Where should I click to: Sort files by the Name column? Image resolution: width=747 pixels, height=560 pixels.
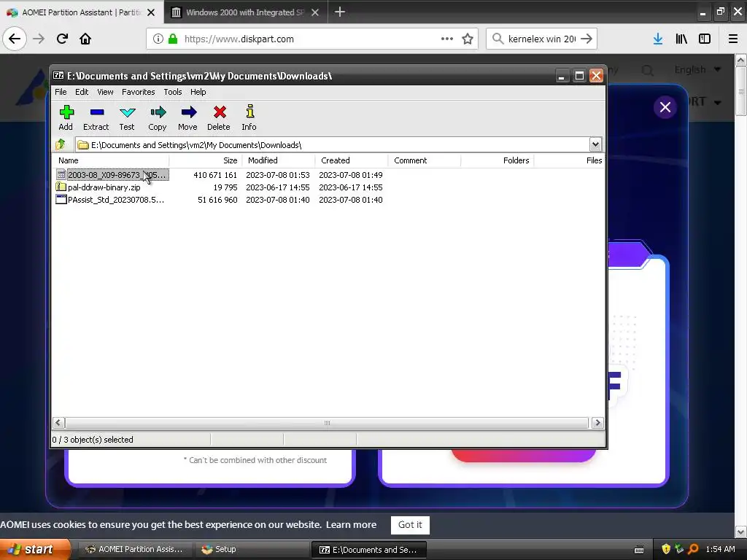click(x=111, y=160)
